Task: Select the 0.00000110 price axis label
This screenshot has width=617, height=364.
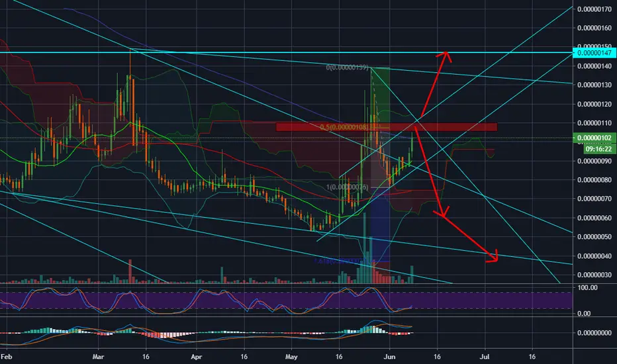Action: [594, 123]
